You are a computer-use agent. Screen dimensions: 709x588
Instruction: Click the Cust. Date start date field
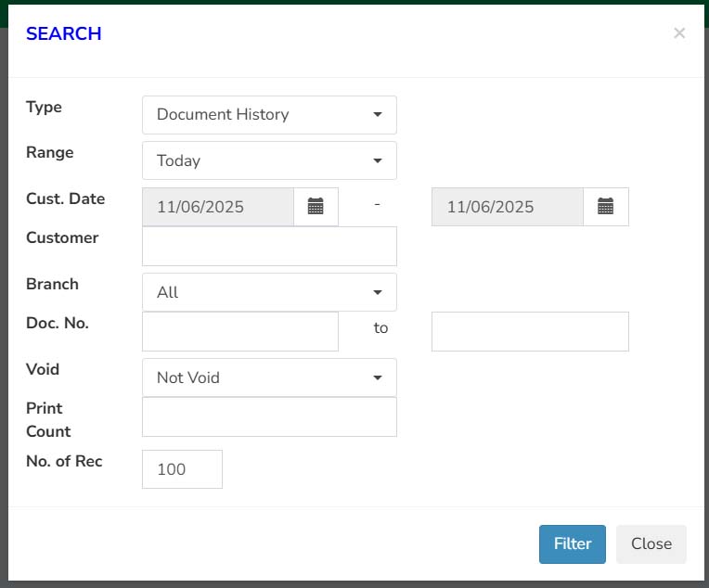pyautogui.click(x=218, y=207)
